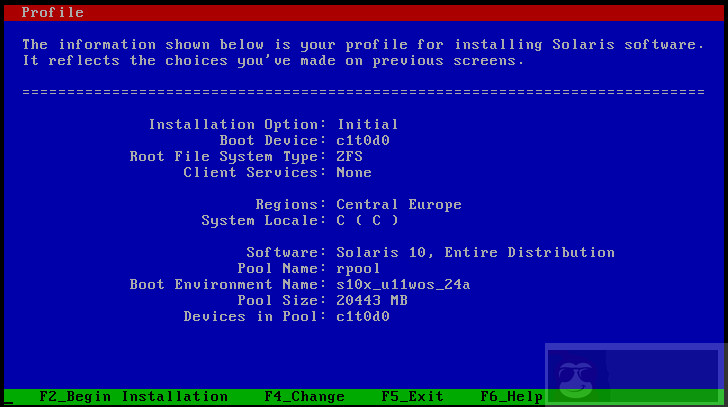Screen dimensions: 728x407
Task: Select F5_Exit at the bottom
Action: (412, 397)
